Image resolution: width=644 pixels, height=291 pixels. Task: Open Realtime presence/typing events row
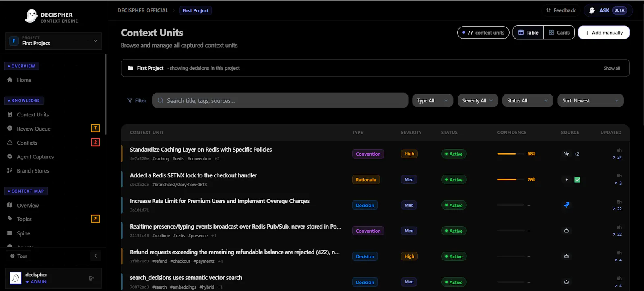click(375, 231)
